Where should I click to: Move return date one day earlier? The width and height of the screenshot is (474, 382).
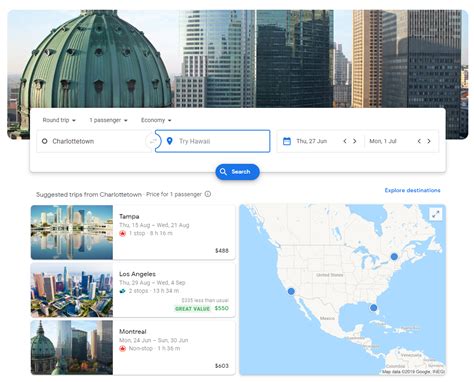click(x=419, y=141)
